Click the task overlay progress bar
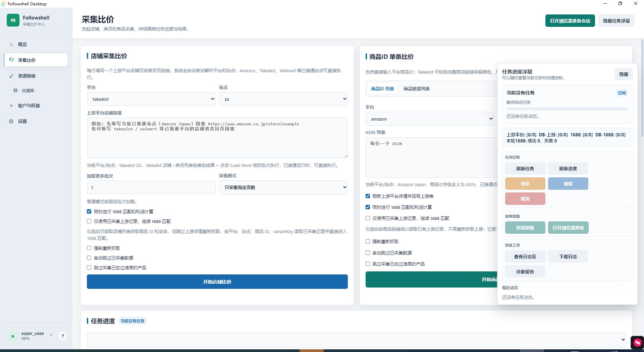This screenshot has height=352, width=644. (567, 109)
